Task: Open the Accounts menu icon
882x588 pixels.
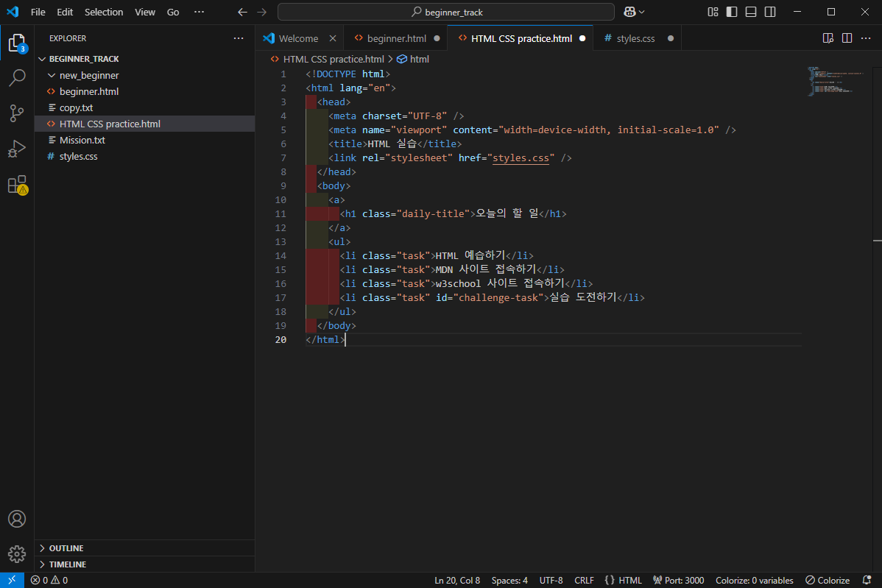Action: (17, 519)
